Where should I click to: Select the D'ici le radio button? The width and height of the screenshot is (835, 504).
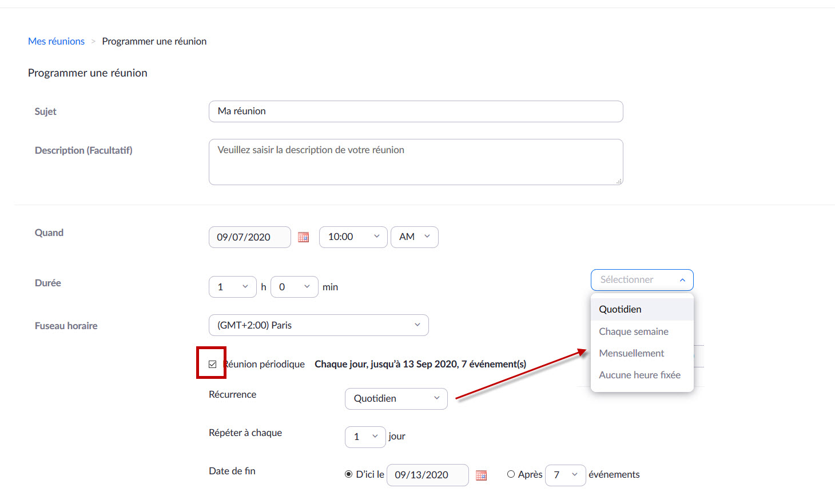(x=348, y=474)
